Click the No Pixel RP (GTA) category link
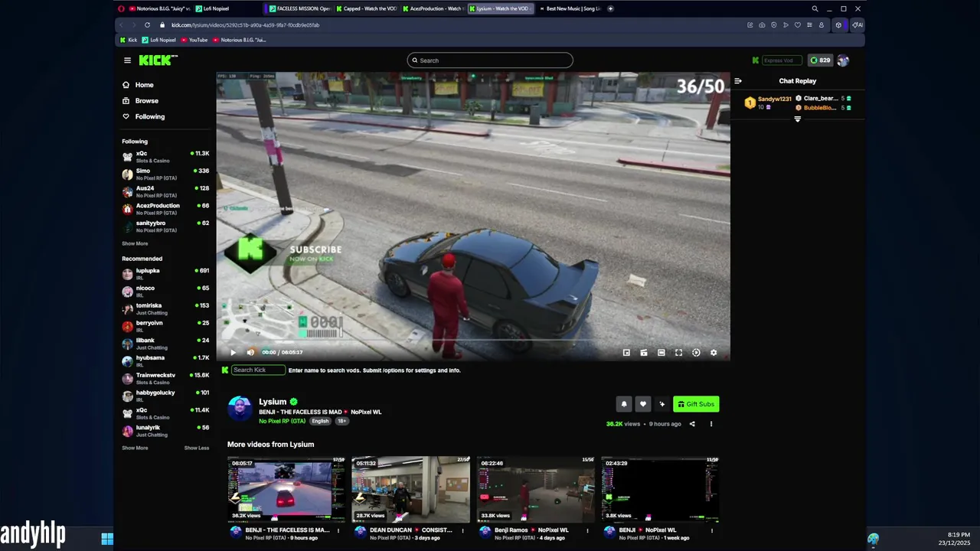This screenshot has height=551, width=980. 282,421
